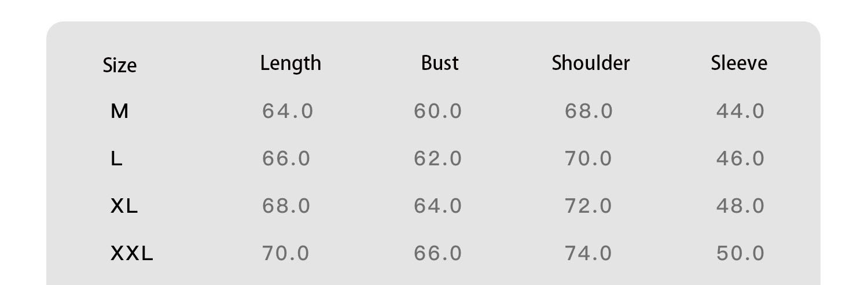
Task: Click the Size column header
Action: pos(119,65)
